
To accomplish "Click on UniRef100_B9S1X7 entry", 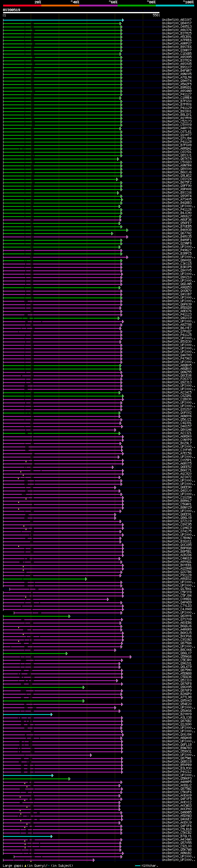I will 177,67.
